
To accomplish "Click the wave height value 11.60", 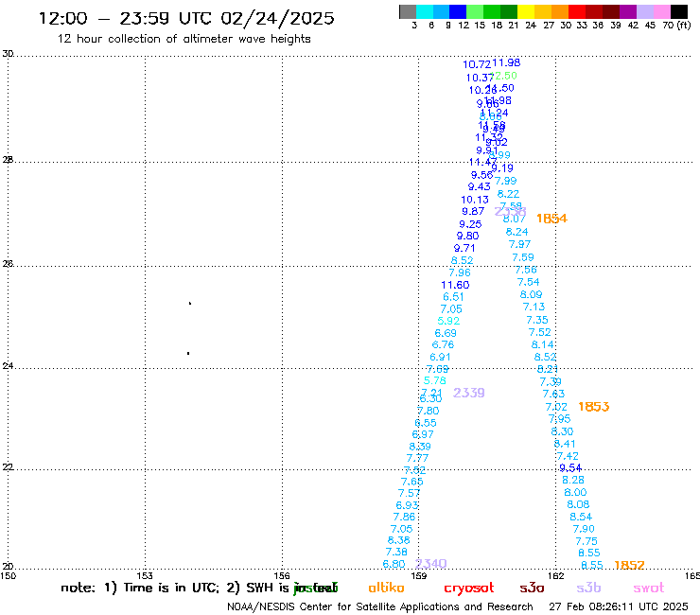I will coord(455,285).
